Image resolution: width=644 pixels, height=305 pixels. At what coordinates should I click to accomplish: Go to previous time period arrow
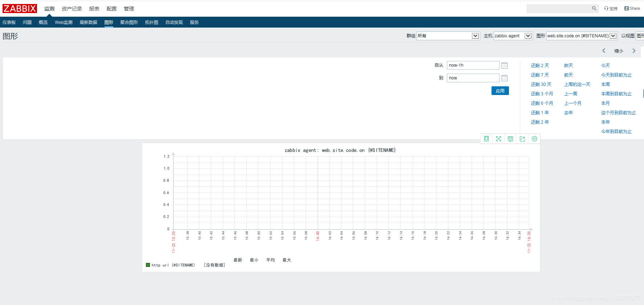click(x=604, y=51)
